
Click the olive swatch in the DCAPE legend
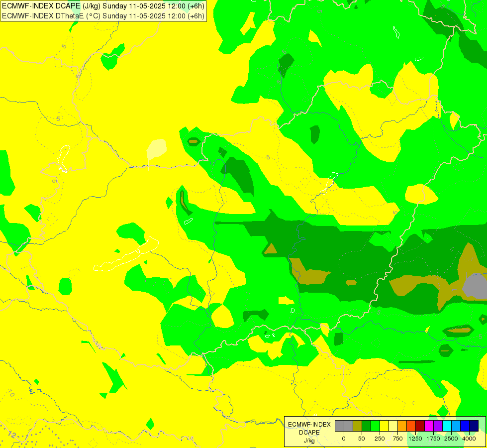click(358, 426)
